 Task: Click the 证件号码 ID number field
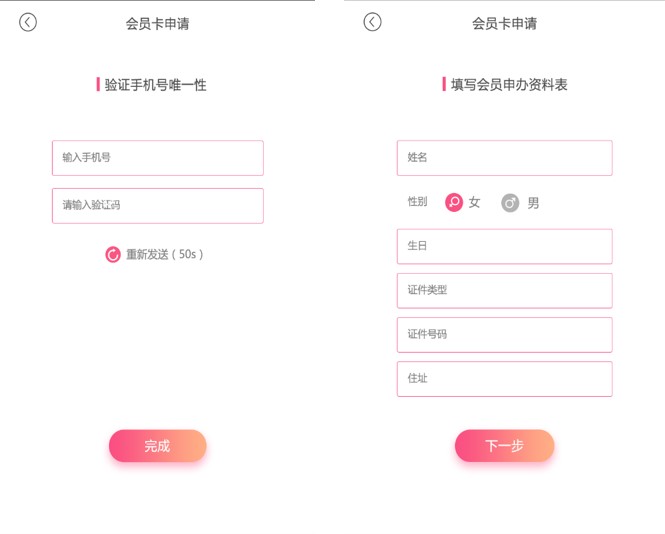[505, 335]
